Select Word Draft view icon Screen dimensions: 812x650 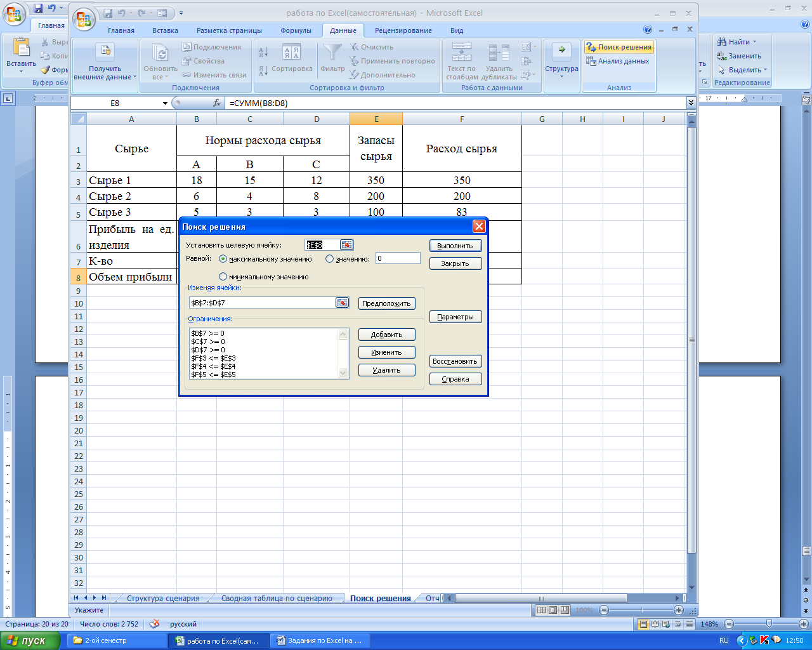coord(689,625)
